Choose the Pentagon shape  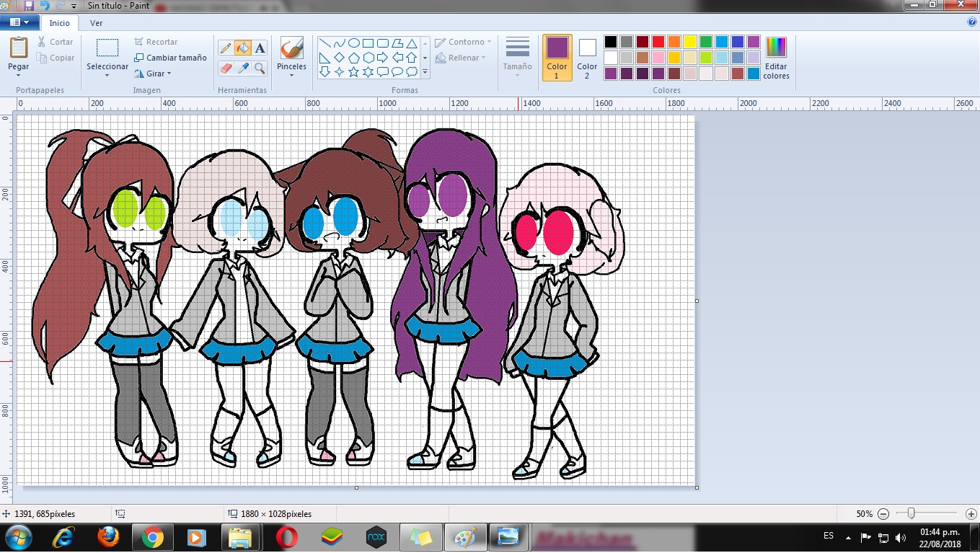(354, 58)
